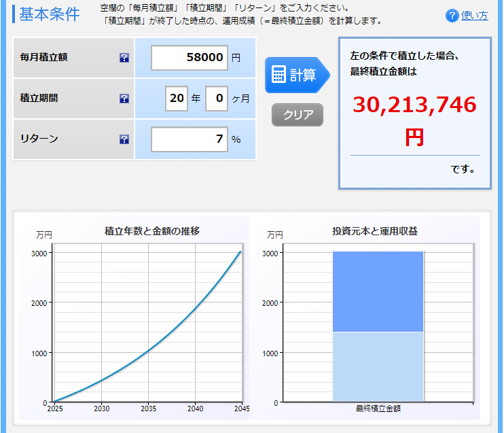The image size is (504, 433).
Task: Click the 2030 axis label on line chart
Action: (102, 409)
